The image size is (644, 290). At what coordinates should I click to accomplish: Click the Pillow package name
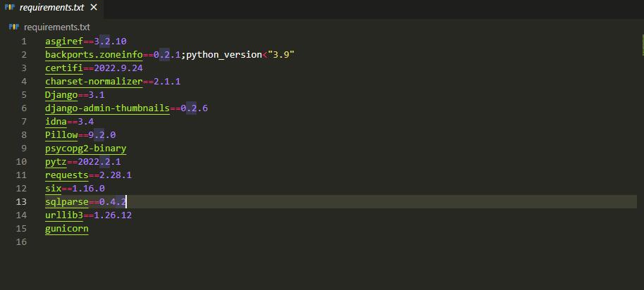click(x=61, y=135)
